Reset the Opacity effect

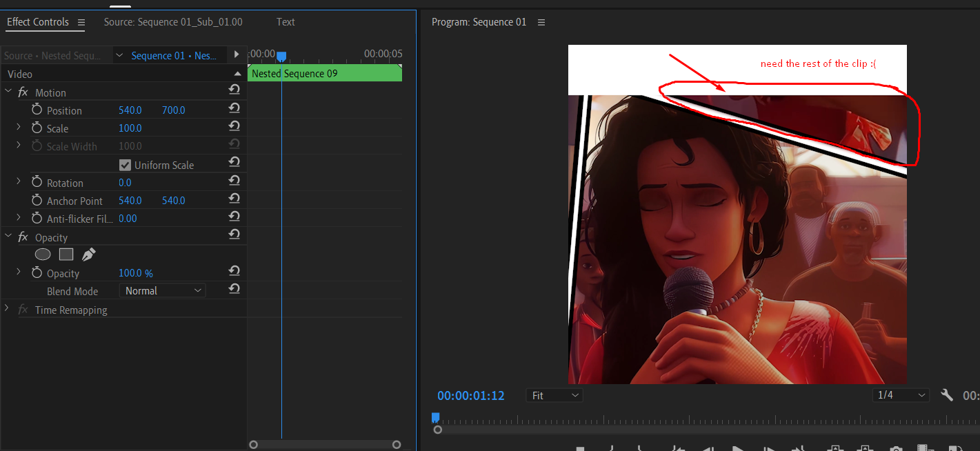(x=234, y=234)
